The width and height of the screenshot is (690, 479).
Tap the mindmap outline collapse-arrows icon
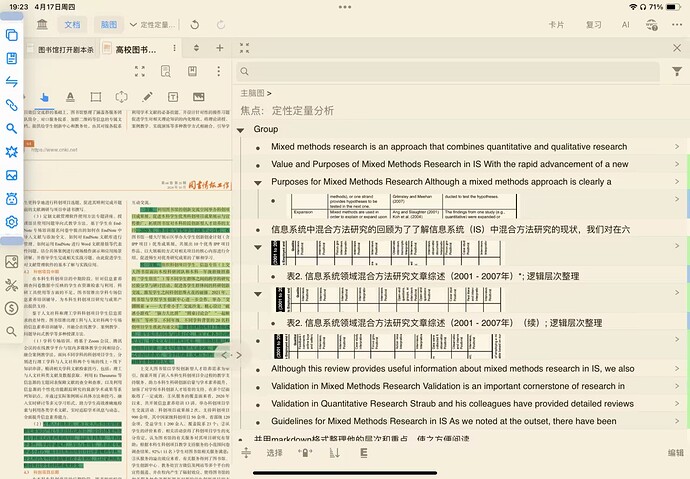[245, 48]
